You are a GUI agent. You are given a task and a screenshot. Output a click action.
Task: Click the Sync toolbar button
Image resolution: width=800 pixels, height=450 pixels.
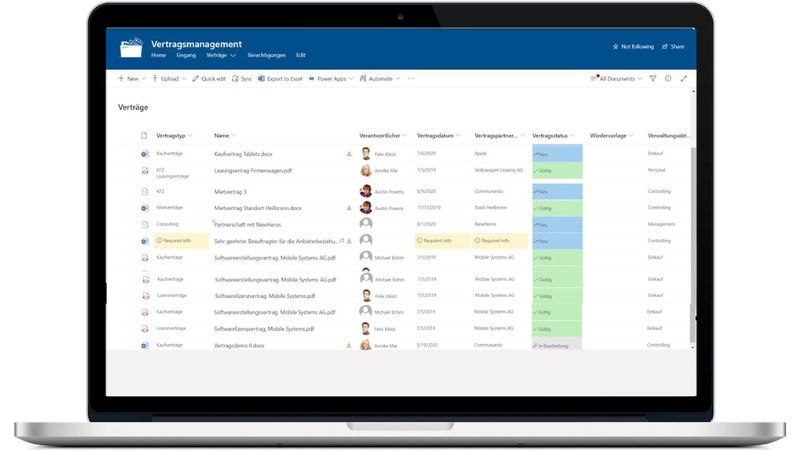tap(242, 79)
